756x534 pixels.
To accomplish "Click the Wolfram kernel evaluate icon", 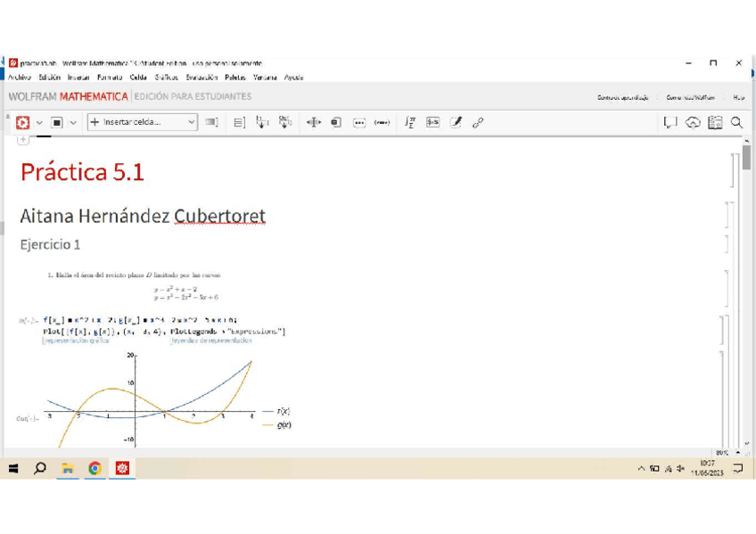I will (x=23, y=123).
